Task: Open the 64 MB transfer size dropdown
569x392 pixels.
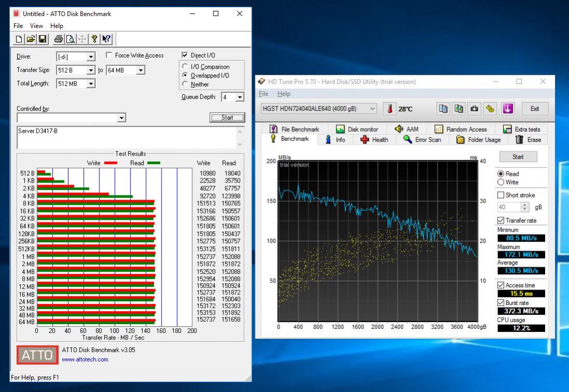Action: (x=126, y=70)
